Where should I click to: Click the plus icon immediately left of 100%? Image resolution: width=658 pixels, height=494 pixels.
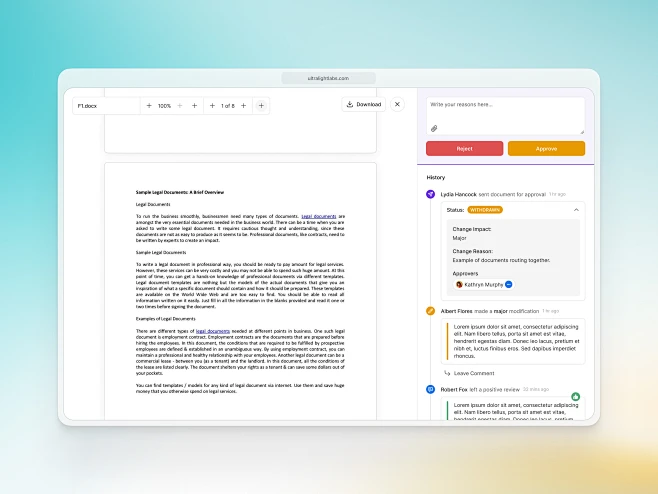tap(149, 106)
